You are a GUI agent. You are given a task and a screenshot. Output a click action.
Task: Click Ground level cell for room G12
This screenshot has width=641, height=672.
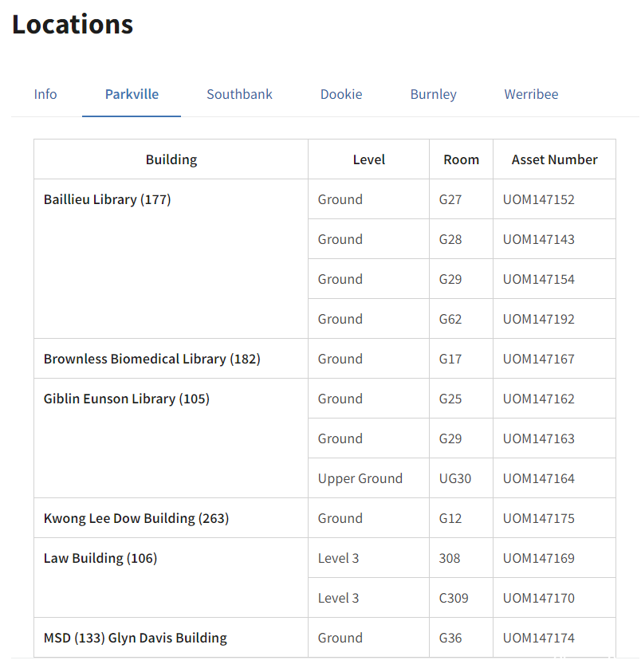pyautogui.click(x=369, y=518)
